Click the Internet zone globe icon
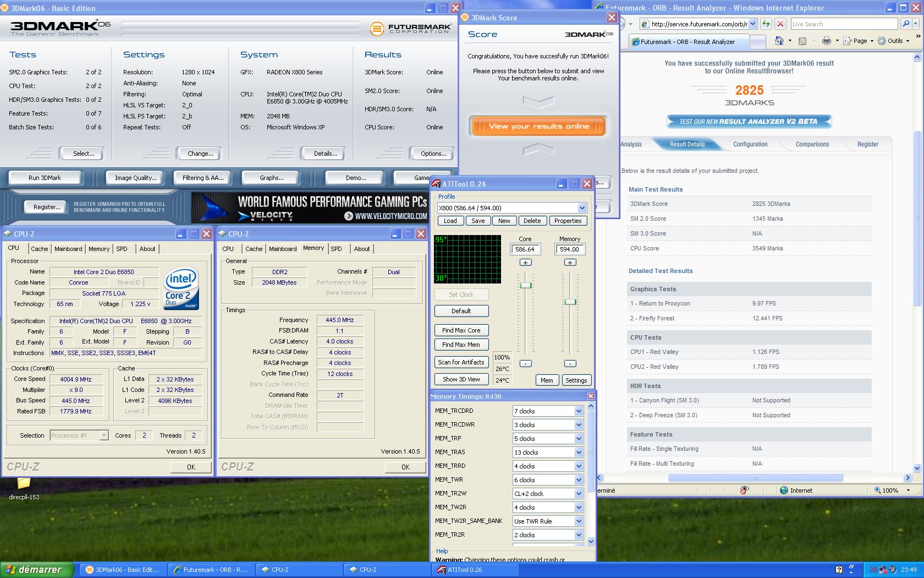This screenshot has height=578, width=924. click(784, 490)
